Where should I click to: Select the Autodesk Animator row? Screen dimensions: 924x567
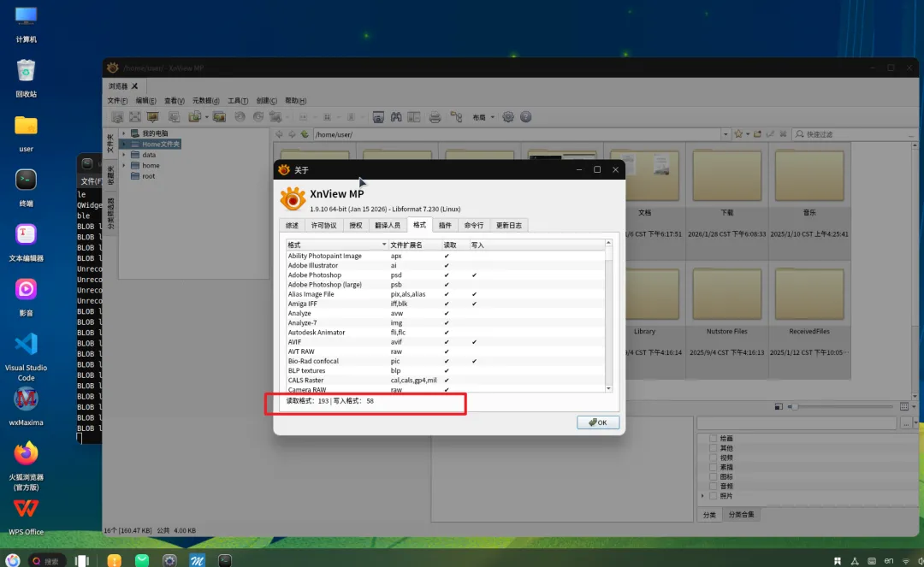446,332
